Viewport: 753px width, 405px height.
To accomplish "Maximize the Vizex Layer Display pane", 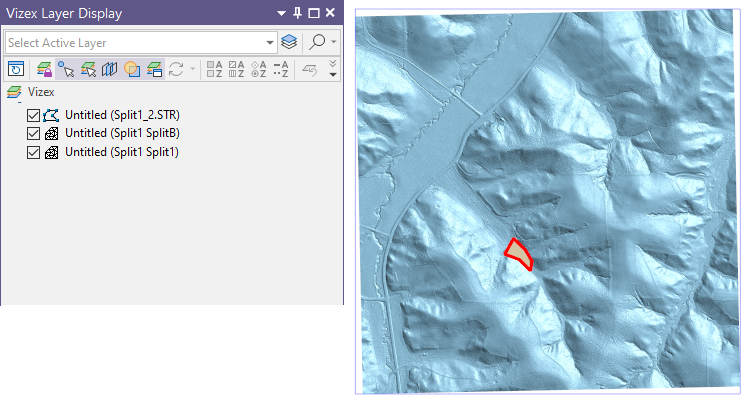I will [314, 13].
